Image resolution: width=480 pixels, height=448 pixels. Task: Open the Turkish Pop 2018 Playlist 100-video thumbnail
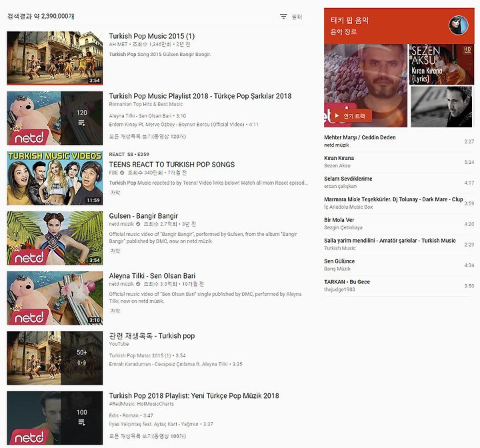[55, 418]
